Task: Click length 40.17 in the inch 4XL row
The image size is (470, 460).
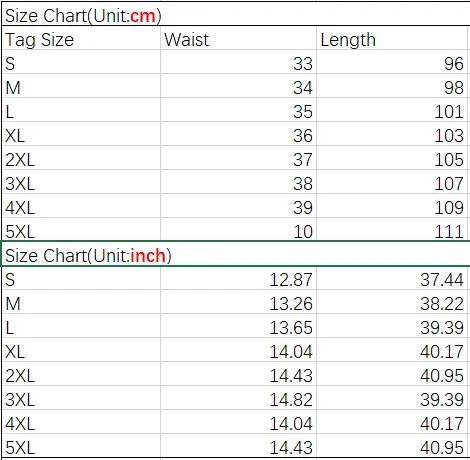Action: pyautogui.click(x=392, y=422)
